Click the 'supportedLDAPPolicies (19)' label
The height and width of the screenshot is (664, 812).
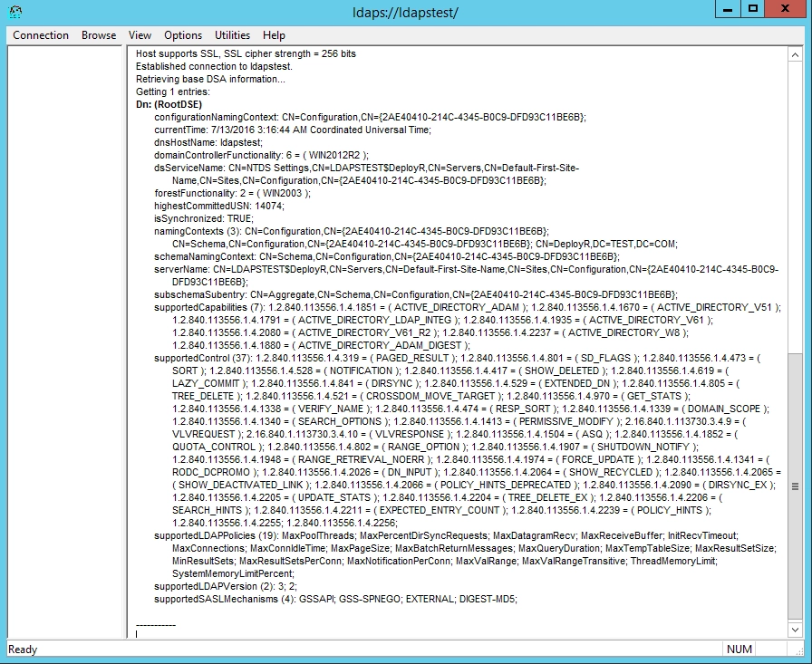[216, 535]
